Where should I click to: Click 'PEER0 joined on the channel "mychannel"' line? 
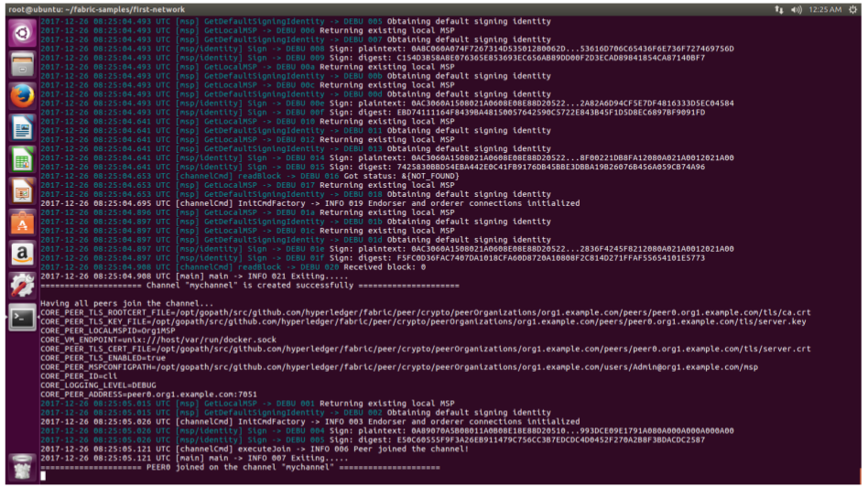[x=240, y=467]
